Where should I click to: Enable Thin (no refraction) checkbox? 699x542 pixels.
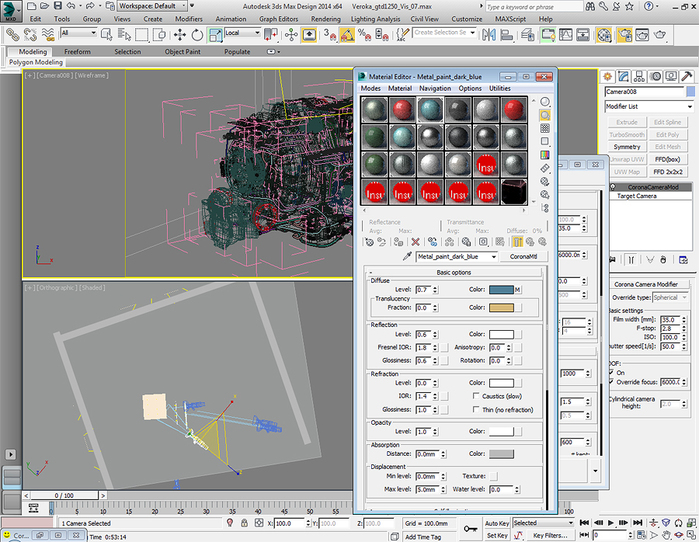click(x=476, y=409)
